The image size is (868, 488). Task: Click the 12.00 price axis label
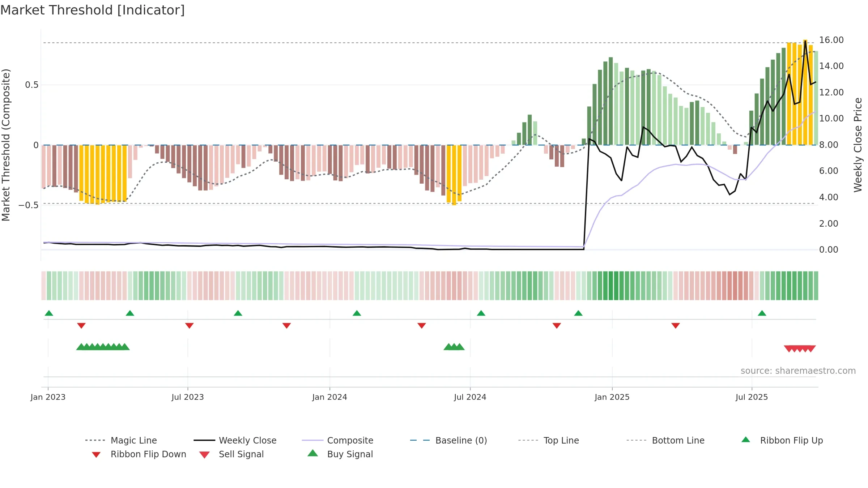click(x=831, y=93)
